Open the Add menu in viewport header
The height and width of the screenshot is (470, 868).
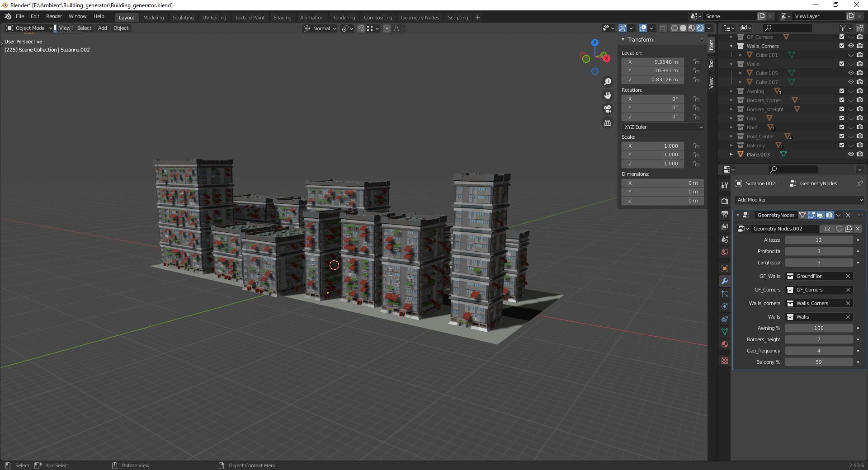[102, 28]
